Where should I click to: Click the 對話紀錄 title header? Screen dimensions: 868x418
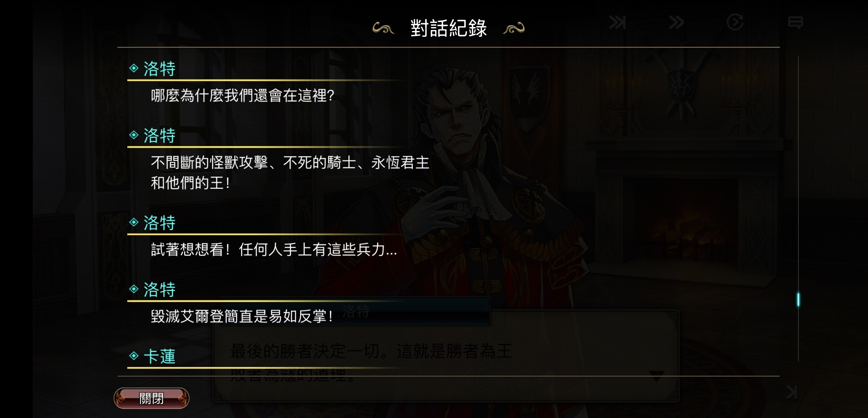pos(448,28)
